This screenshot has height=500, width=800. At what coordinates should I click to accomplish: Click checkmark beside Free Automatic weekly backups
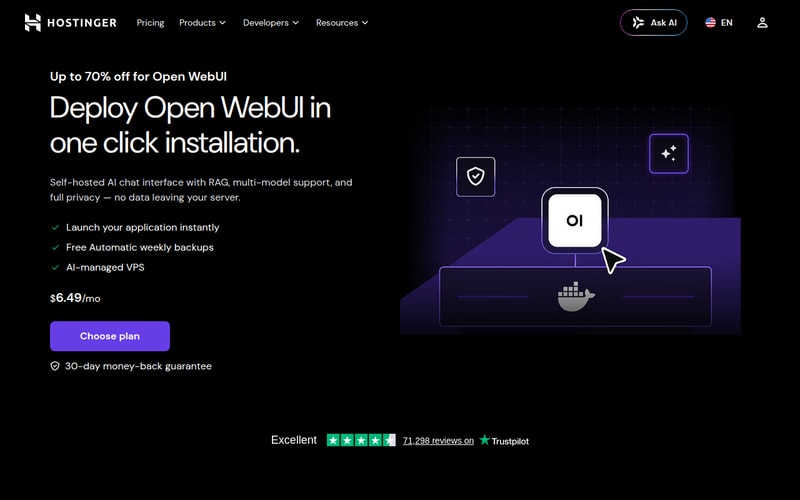click(x=55, y=247)
